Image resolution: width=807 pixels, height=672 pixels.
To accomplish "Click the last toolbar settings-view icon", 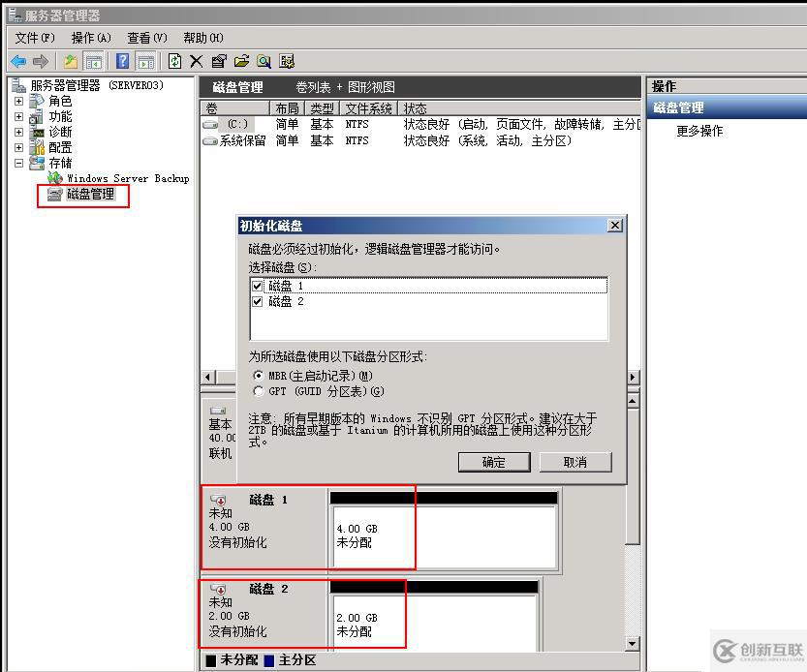I will pos(287,61).
